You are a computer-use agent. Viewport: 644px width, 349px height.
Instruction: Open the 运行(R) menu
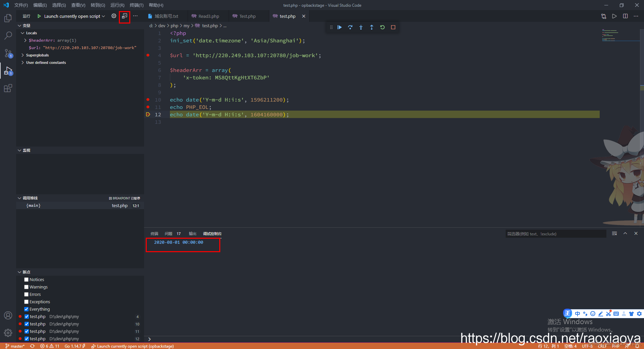click(117, 5)
